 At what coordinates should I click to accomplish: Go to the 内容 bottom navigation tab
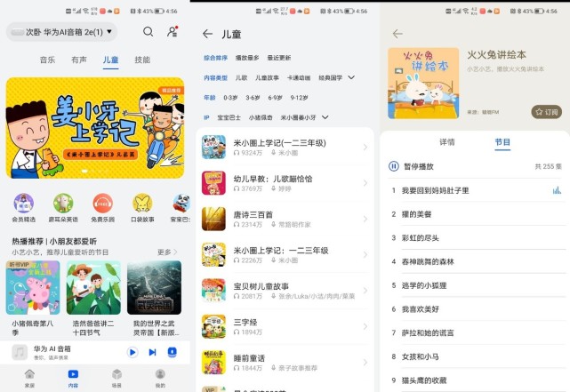coord(73,378)
